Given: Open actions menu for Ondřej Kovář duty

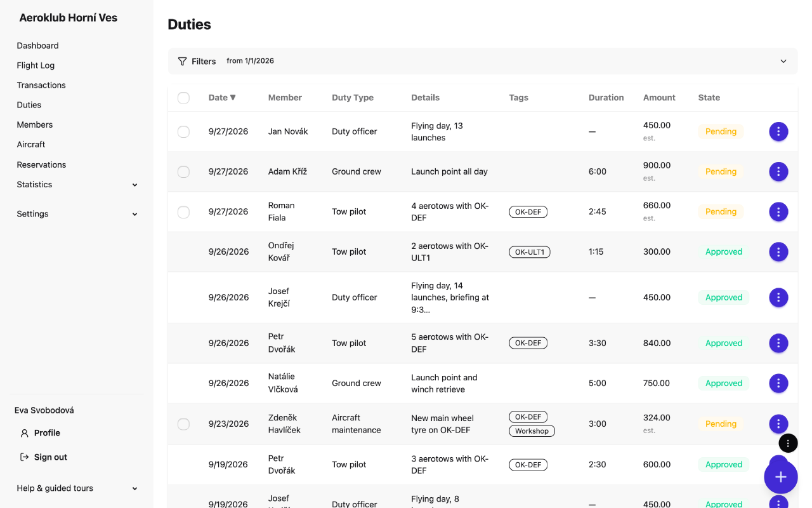Looking at the screenshot, I should point(778,251).
